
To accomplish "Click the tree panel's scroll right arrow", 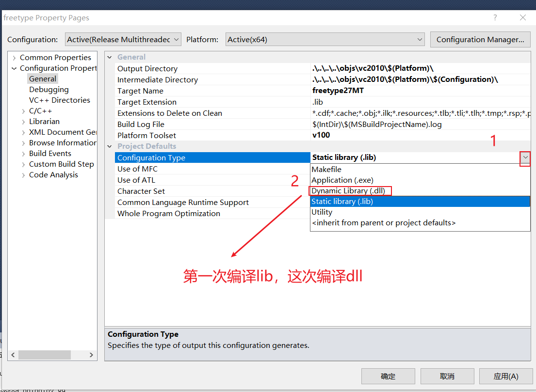I will point(91,355).
